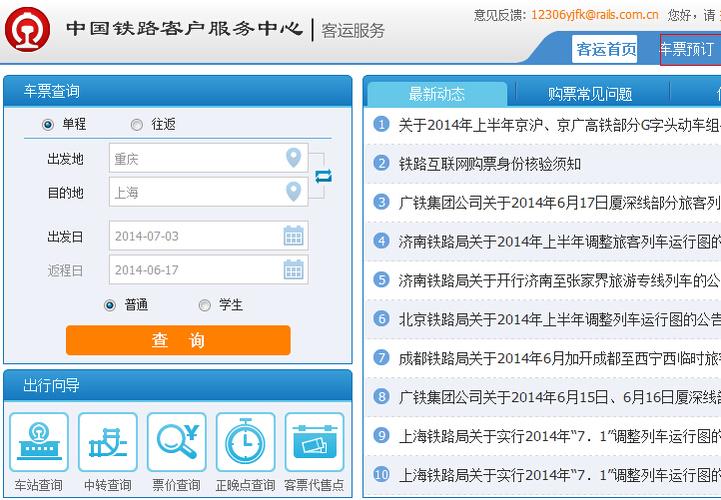Switch to the 客运首页 nav tab
721x500 pixels.
(x=605, y=49)
